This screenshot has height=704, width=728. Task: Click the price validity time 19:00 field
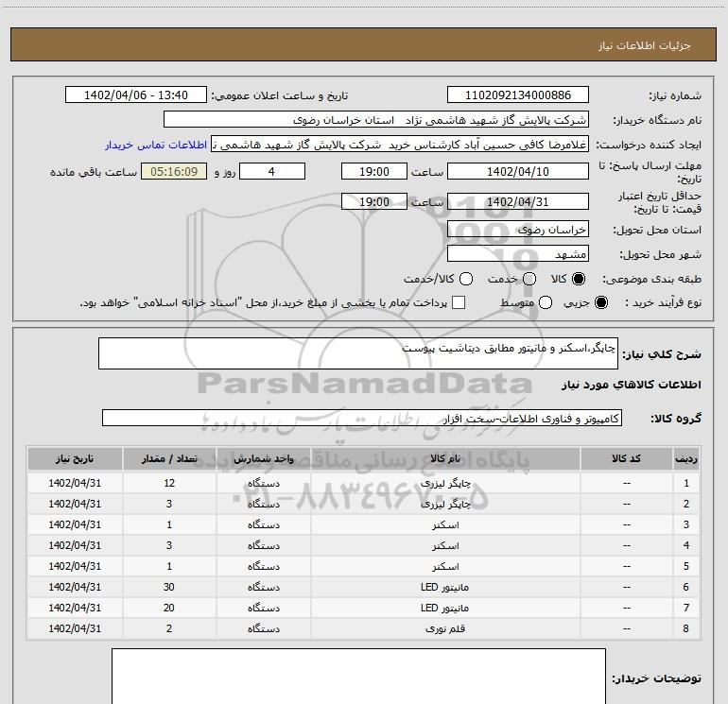(374, 201)
